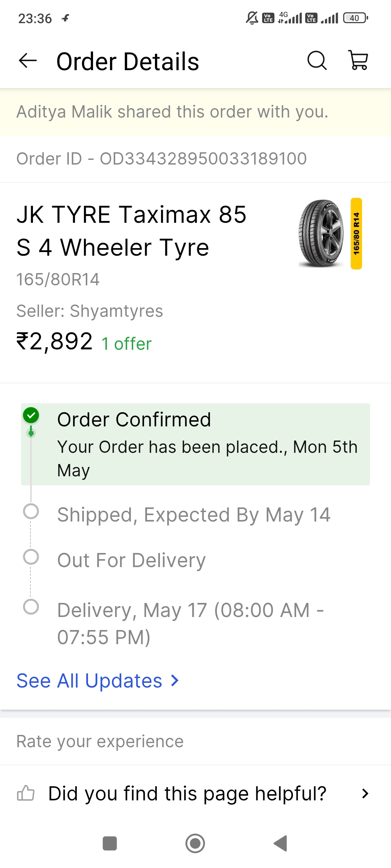Viewport: 391px width, 868px height.
Task: Expand See All Updates chevron
Action: 175,681
